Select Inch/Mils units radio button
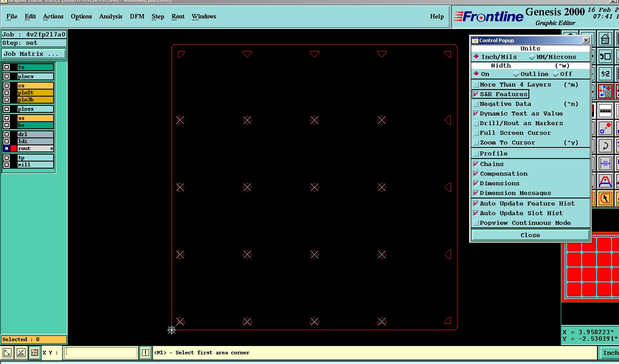Image resolution: width=619 pixels, height=364 pixels. [x=476, y=57]
